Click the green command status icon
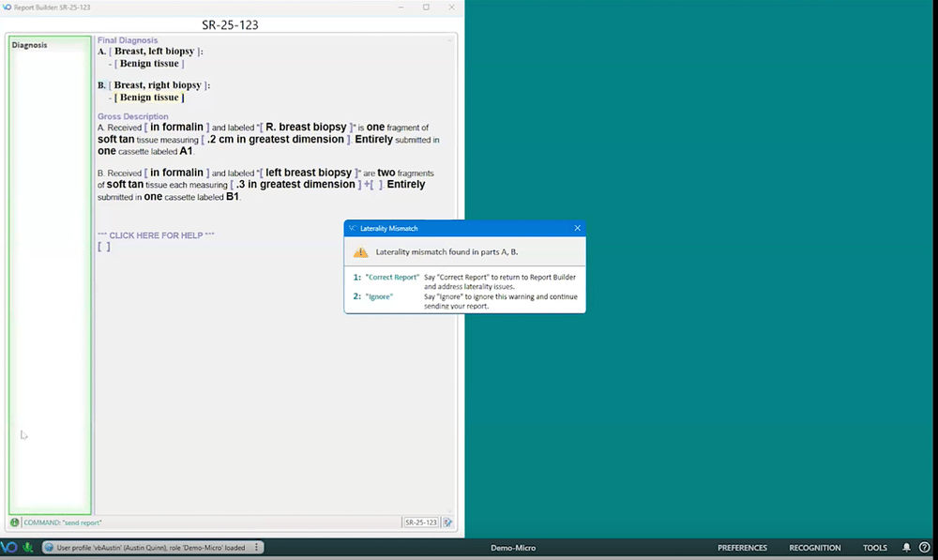 tap(15, 522)
